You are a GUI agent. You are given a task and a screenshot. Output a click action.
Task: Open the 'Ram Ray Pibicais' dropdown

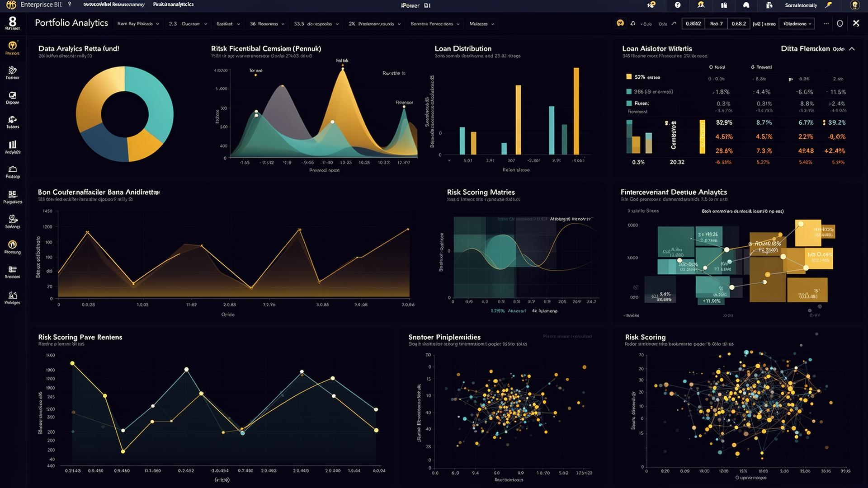[x=138, y=24]
